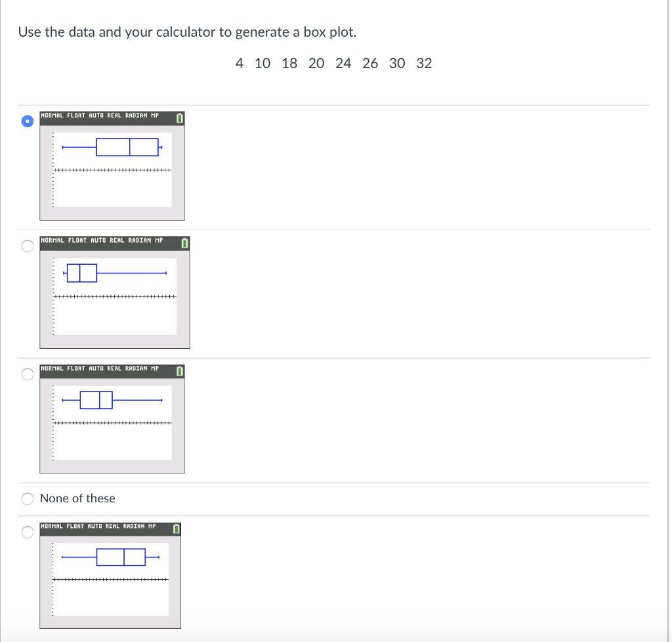The width and height of the screenshot is (672, 642).
Task: Select the first answer's radio button
Action: click(27, 121)
